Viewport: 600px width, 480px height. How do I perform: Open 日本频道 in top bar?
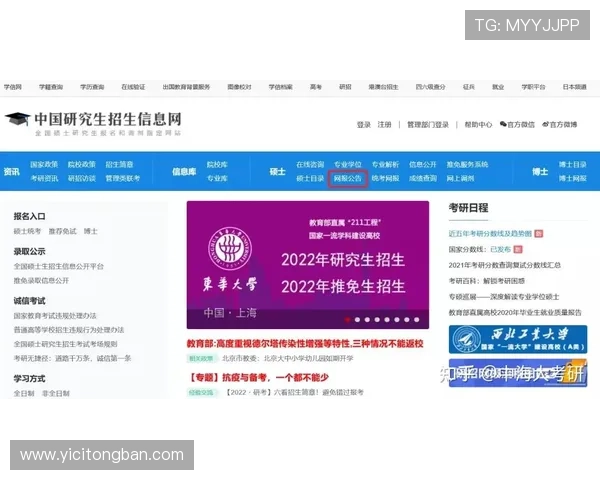point(575,87)
